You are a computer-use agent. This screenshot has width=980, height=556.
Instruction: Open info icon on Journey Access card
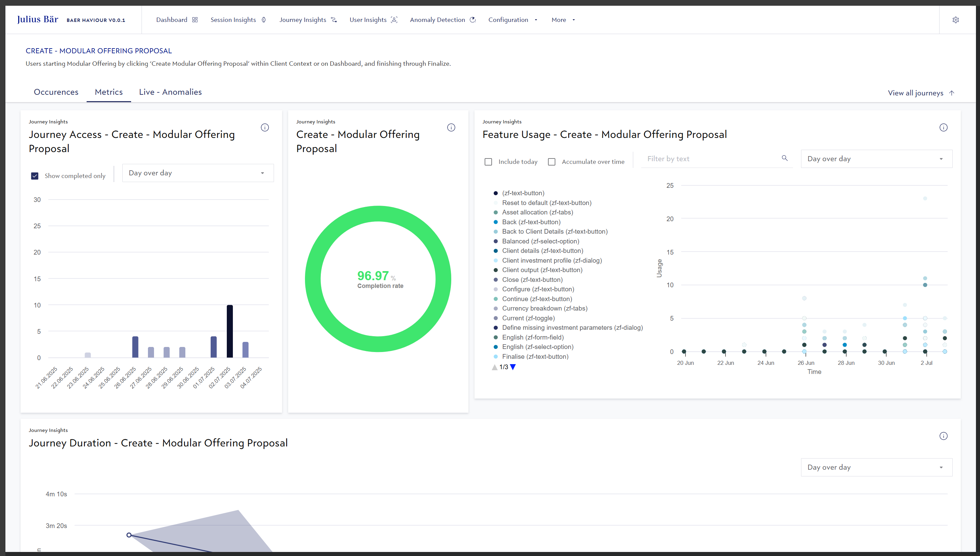click(x=265, y=127)
